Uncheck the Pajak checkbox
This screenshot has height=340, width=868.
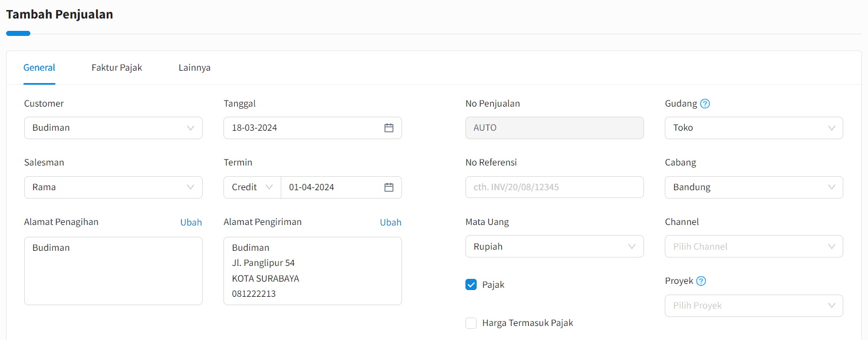[471, 285]
